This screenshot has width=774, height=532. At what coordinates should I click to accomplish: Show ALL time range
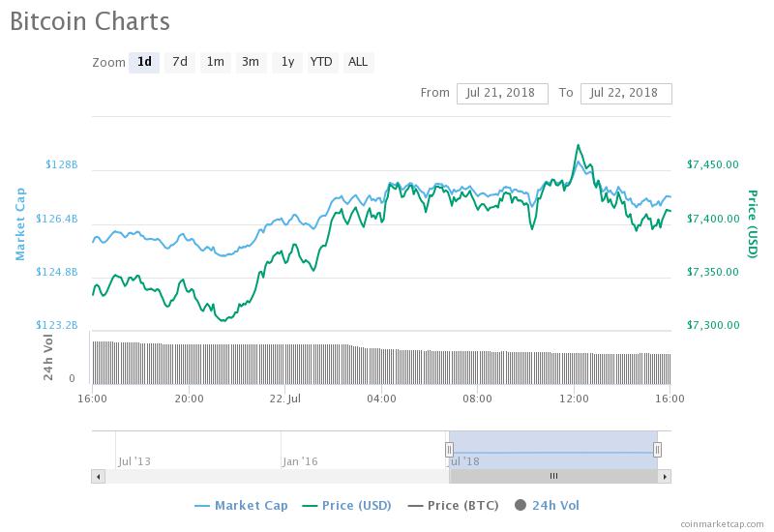point(358,62)
